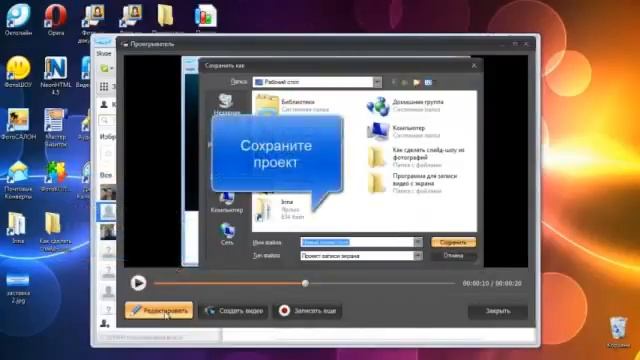
Task: Select Сеть in the places bar
Action: [227, 234]
